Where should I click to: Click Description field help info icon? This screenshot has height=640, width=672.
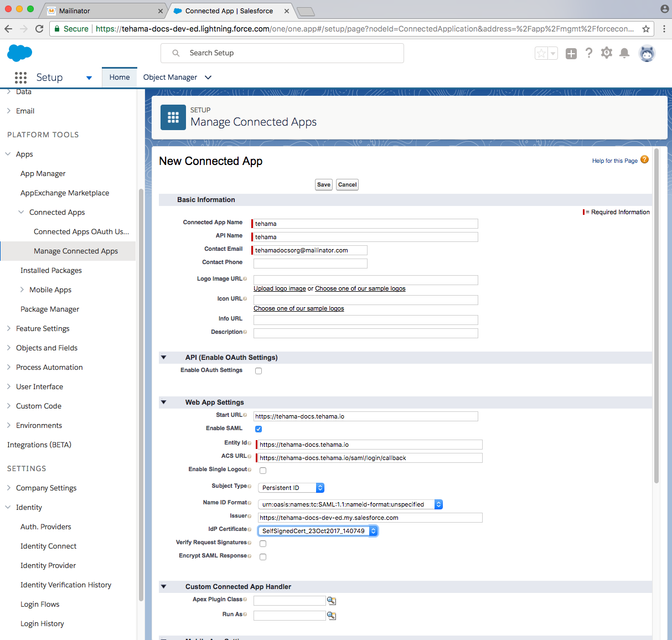[245, 332]
